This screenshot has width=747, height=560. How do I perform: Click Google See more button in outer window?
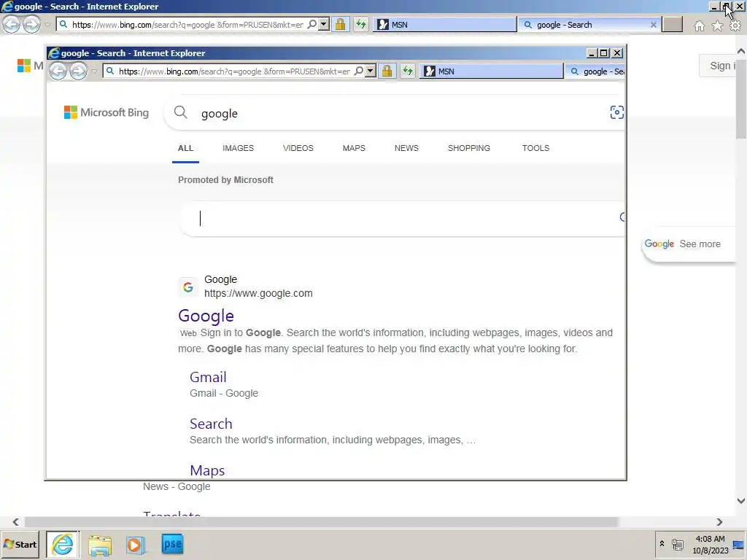point(689,244)
